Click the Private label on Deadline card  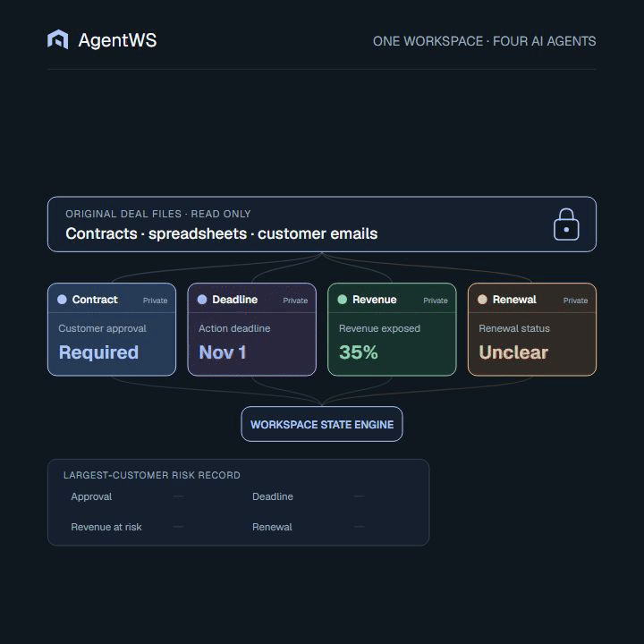click(295, 301)
